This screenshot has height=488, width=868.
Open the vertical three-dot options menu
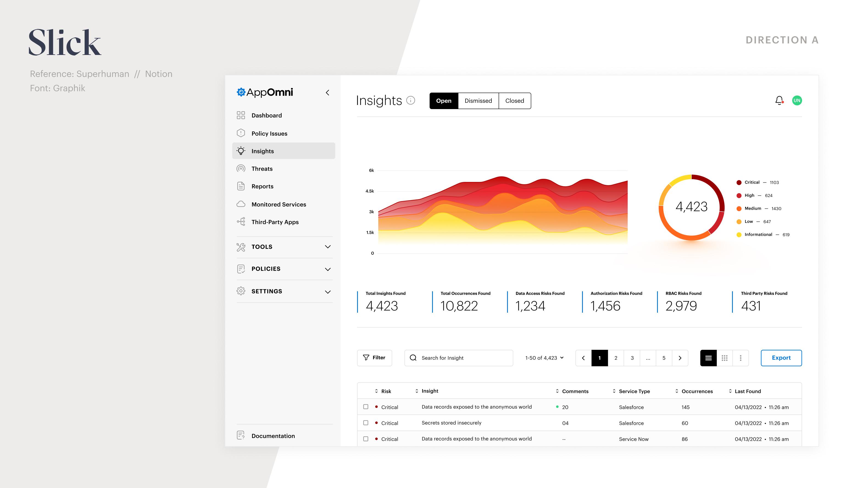740,358
